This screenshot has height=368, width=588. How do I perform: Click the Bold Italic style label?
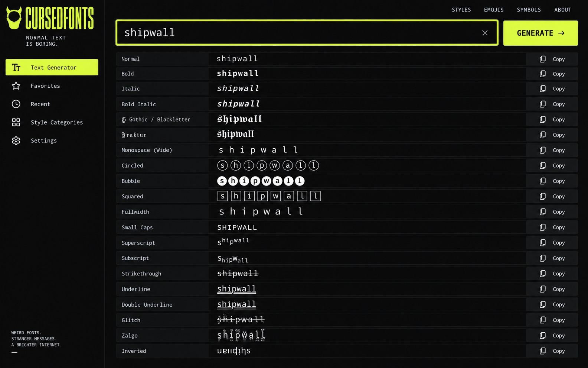click(x=139, y=104)
